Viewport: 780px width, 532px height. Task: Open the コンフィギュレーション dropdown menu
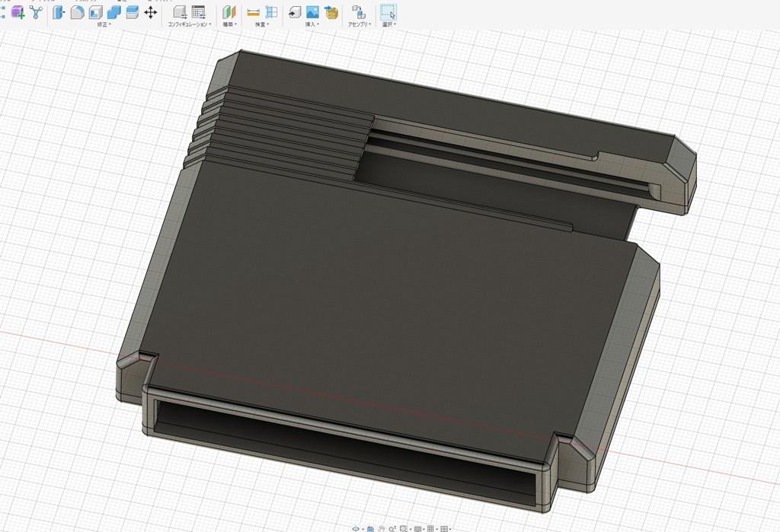(190, 24)
